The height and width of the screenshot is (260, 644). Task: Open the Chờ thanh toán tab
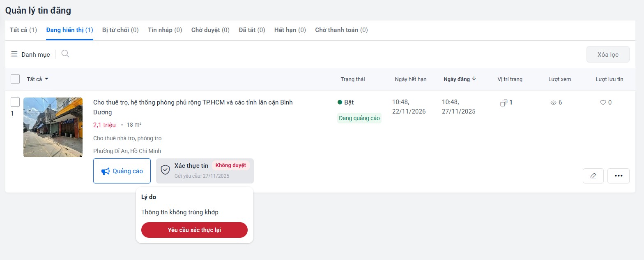click(341, 30)
